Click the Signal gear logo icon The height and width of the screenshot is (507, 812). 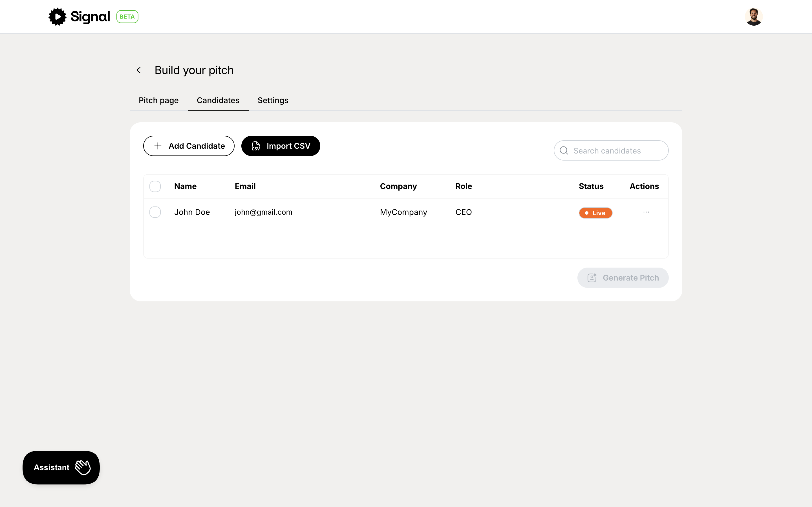[58, 16]
